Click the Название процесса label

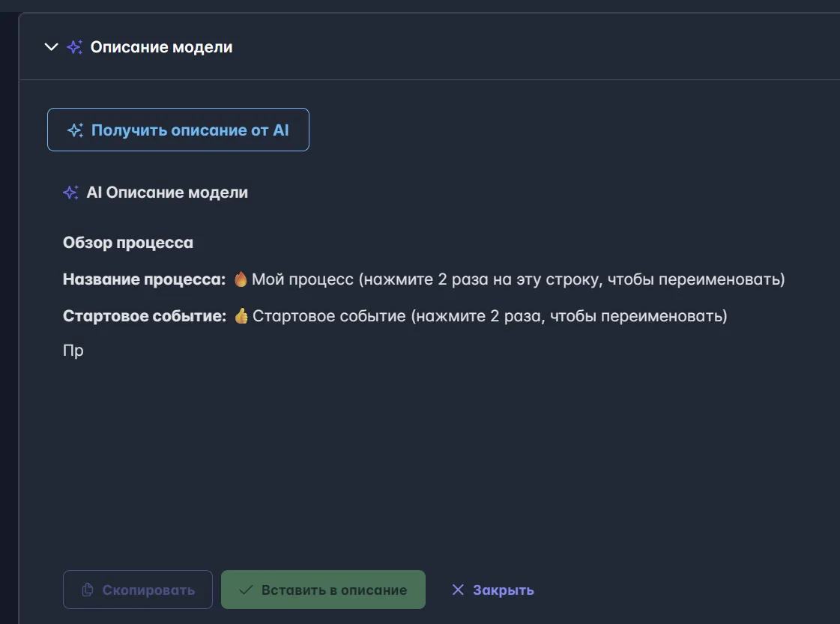click(144, 279)
